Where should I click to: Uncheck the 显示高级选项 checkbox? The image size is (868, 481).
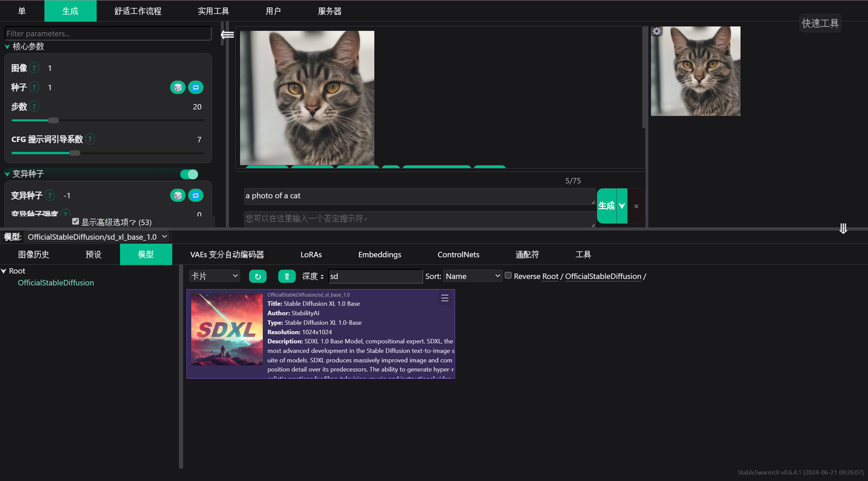pyautogui.click(x=75, y=222)
